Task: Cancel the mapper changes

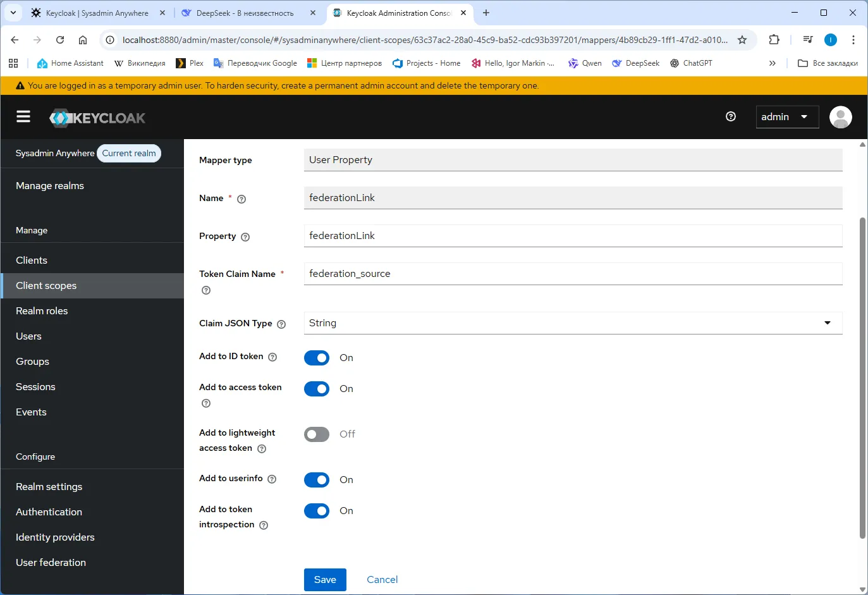Action: tap(382, 579)
